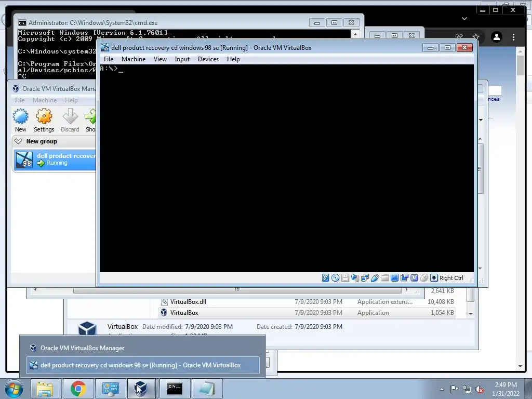532x399 pixels.
Task: Click the CPU virtualization status icon
Action: (414, 278)
